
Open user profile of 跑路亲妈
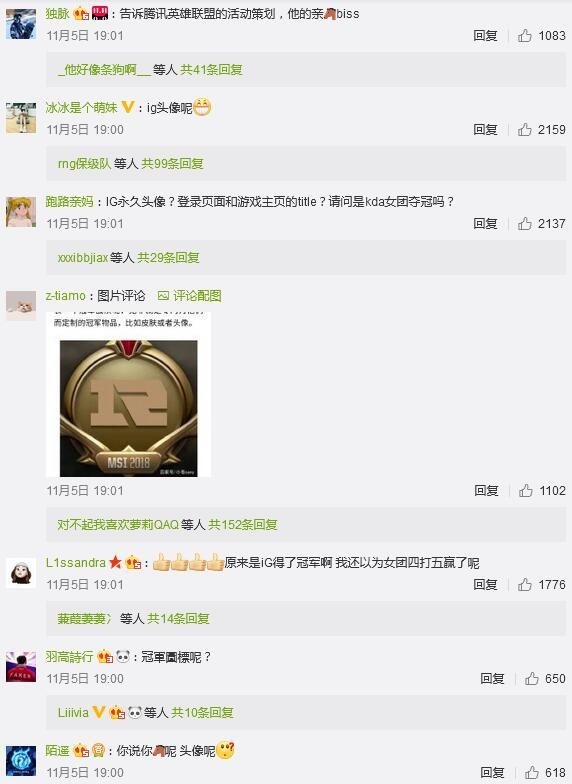[x=70, y=202]
